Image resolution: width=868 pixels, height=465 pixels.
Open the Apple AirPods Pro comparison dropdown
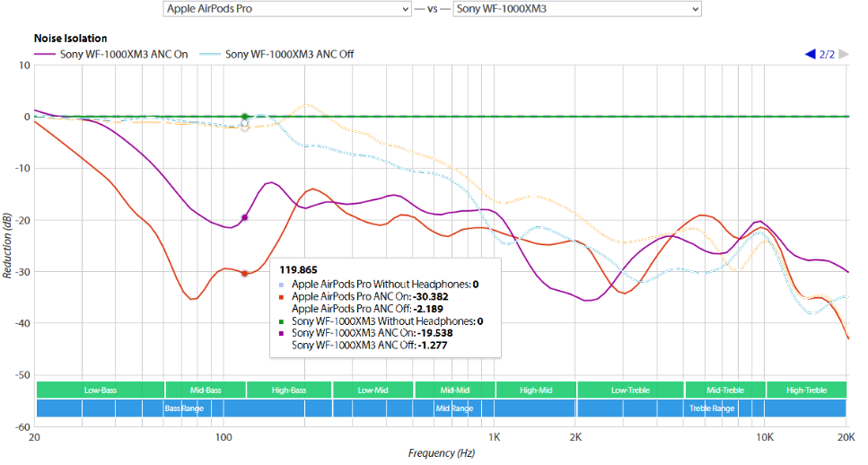(286, 9)
